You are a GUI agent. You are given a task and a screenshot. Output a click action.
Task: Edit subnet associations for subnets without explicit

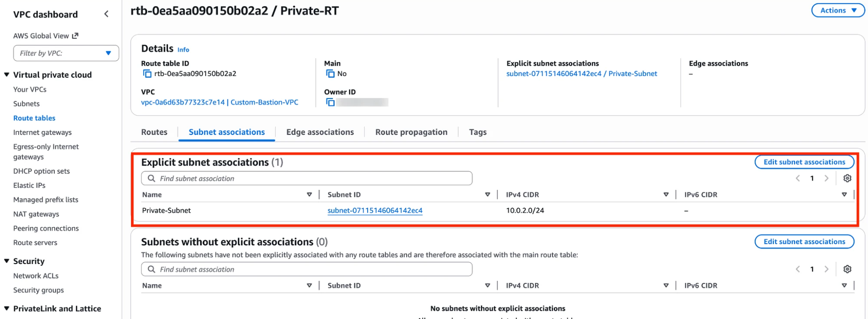tap(804, 242)
